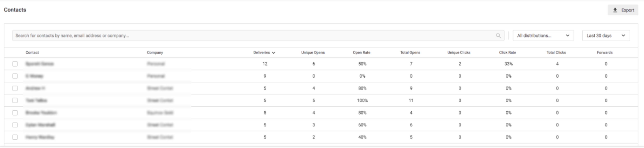Click the Export button
This screenshot has height=148, width=644.
coord(623,10)
